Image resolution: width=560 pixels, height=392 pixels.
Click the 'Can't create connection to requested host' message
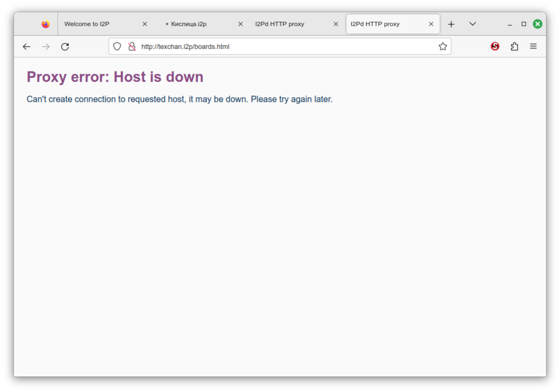(x=180, y=99)
